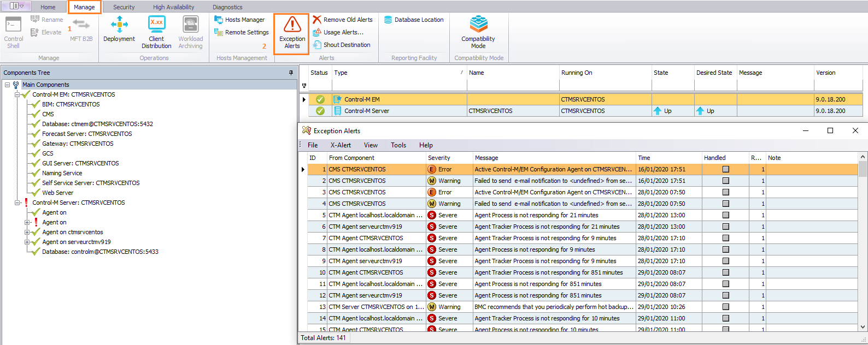The image size is (868, 345).
Task: Check the Handled box for alert 5
Action: click(x=726, y=215)
